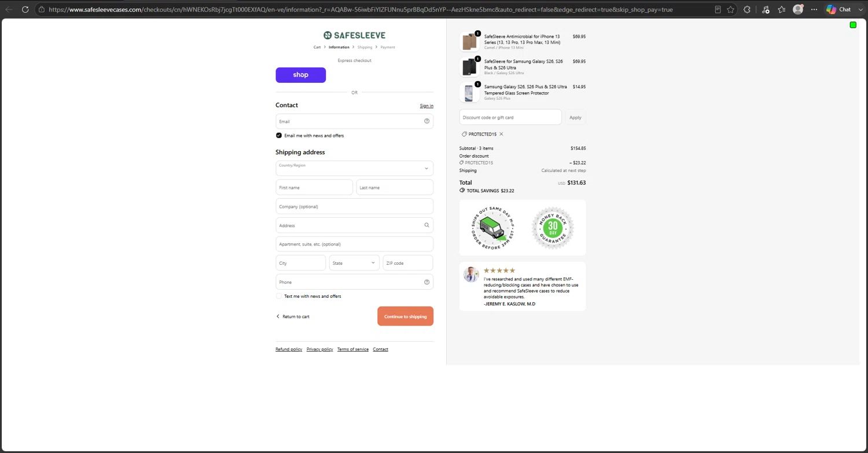The image size is (868, 453).
Task: Select the Shipping breadcrumb step
Action: click(365, 47)
